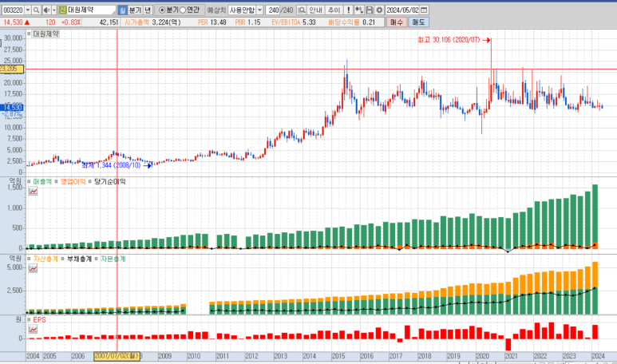Toggle the 자본총계 series marker
617x364 pixels.
pyautogui.click(x=97, y=259)
